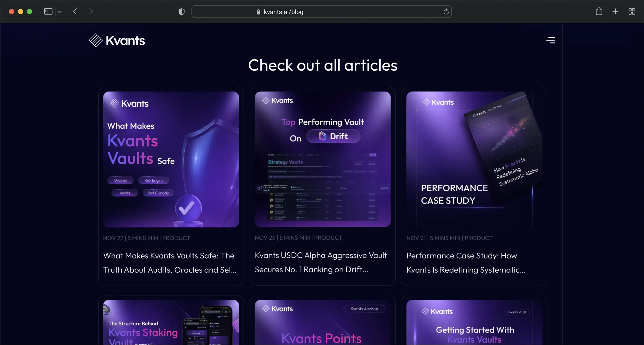This screenshot has height=345, width=644.
Task: Maximize the Safari window with green button
Action: coord(30,12)
